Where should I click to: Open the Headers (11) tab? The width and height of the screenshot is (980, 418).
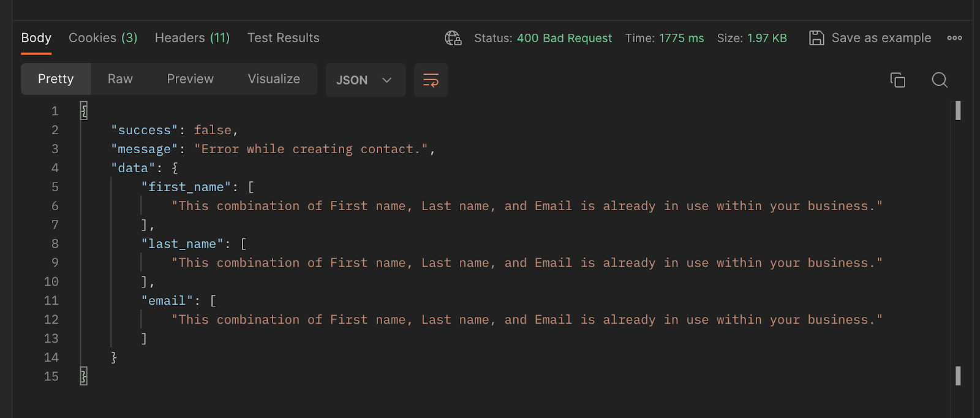192,38
